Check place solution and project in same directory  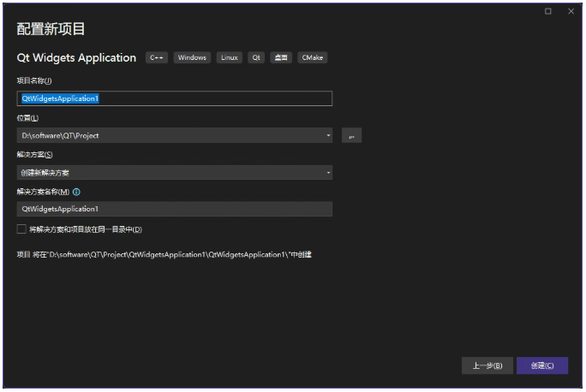(21, 229)
